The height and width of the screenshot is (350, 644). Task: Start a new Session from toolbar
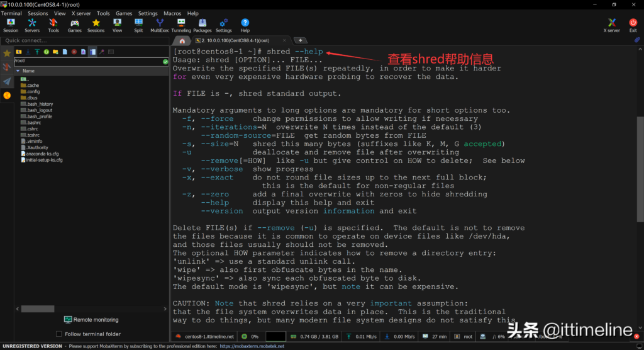tap(11, 23)
